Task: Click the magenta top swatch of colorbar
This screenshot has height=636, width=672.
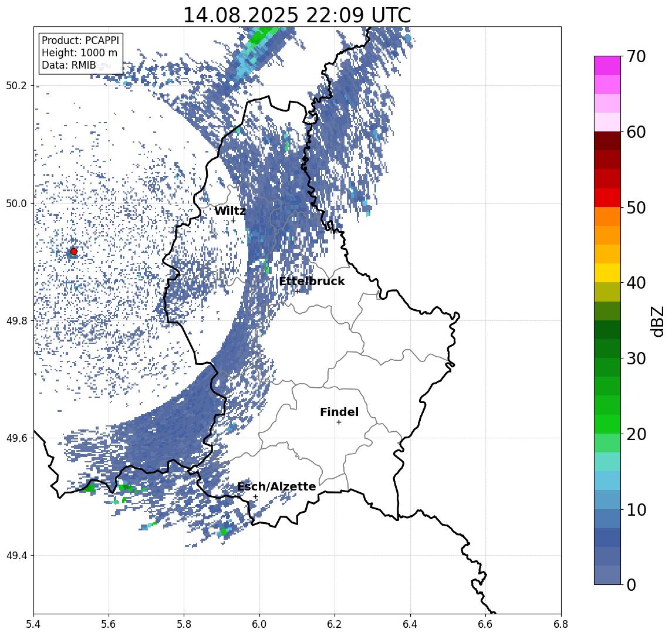Action: pos(607,66)
